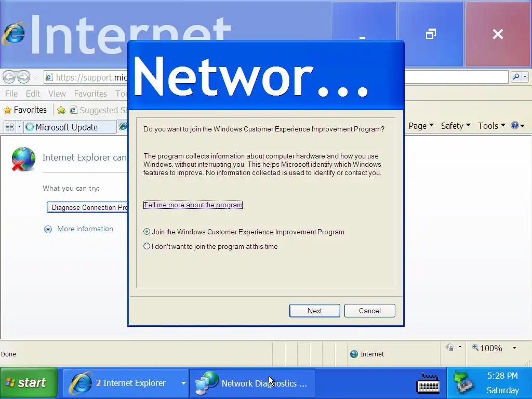Cancel the Network Diagnostics dialog
This screenshot has height=399, width=532.
coord(370,311)
